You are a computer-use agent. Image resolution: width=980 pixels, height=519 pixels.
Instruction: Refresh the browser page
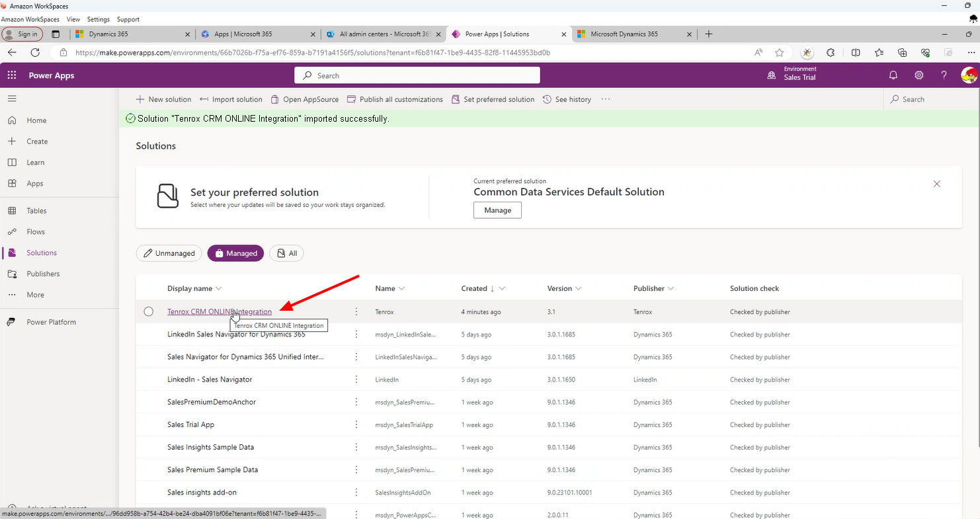coord(36,52)
